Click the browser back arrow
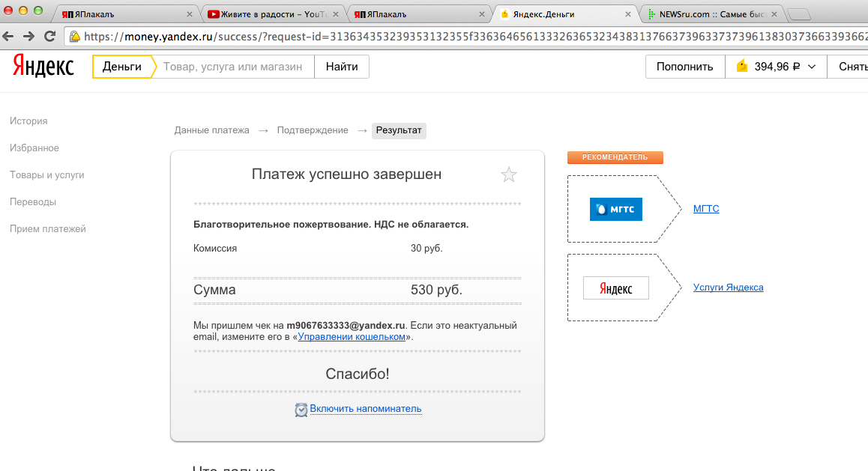This screenshot has width=868, height=471. tap(7, 37)
